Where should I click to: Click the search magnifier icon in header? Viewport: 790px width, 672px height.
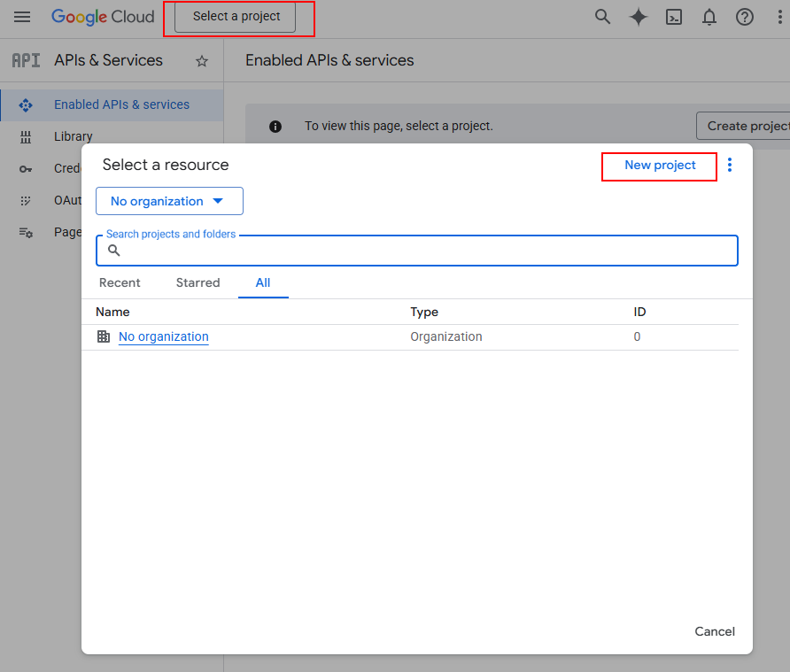[x=602, y=17]
